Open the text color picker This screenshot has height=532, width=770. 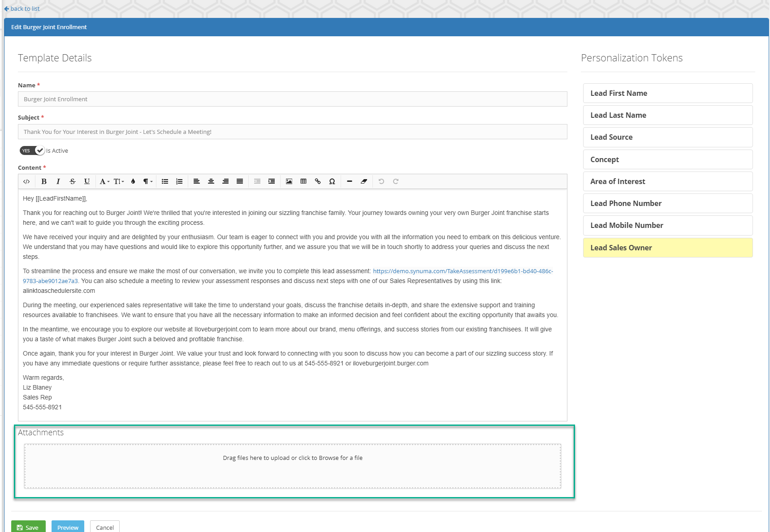pos(133,181)
